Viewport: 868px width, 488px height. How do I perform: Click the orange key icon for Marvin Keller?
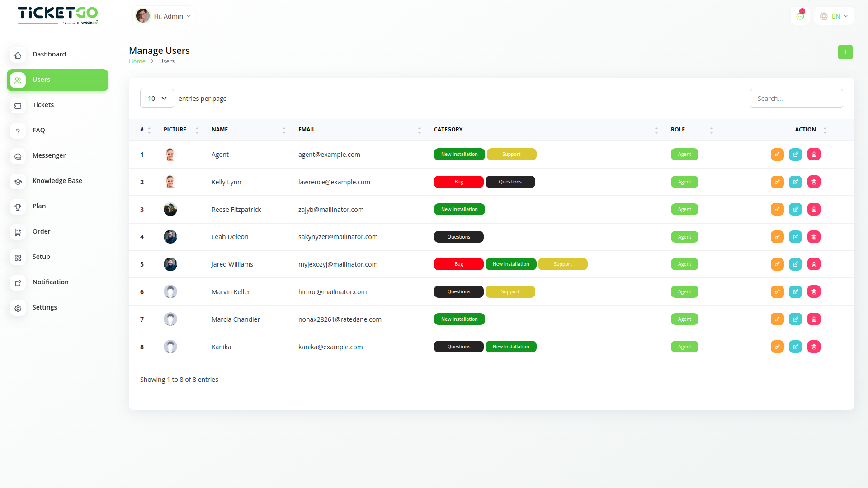777,291
